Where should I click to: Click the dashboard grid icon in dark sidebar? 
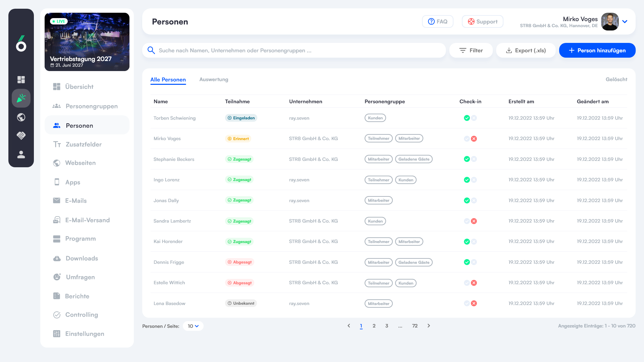click(x=21, y=79)
